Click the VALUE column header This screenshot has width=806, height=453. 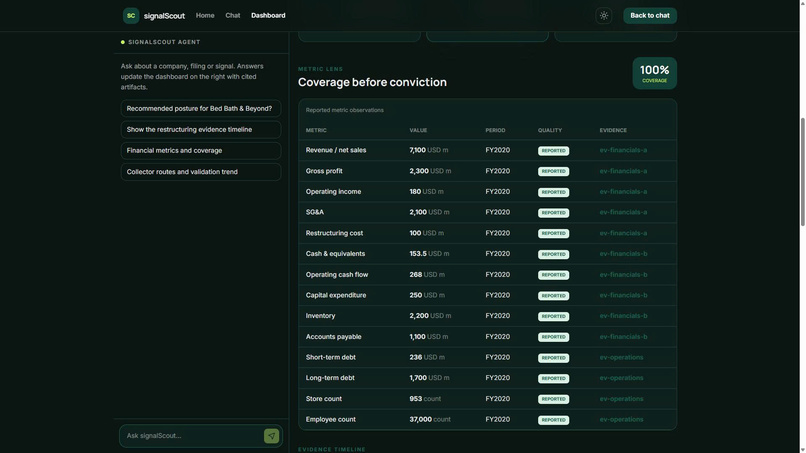(418, 131)
